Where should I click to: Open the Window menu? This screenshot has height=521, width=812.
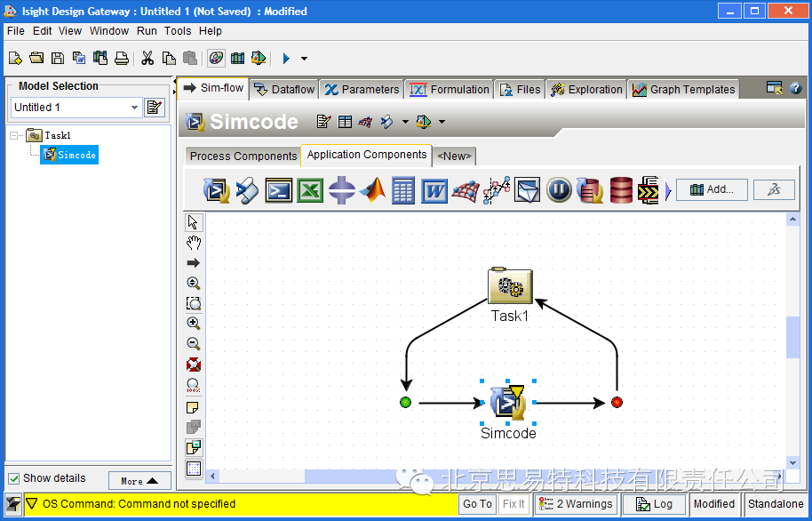point(108,31)
